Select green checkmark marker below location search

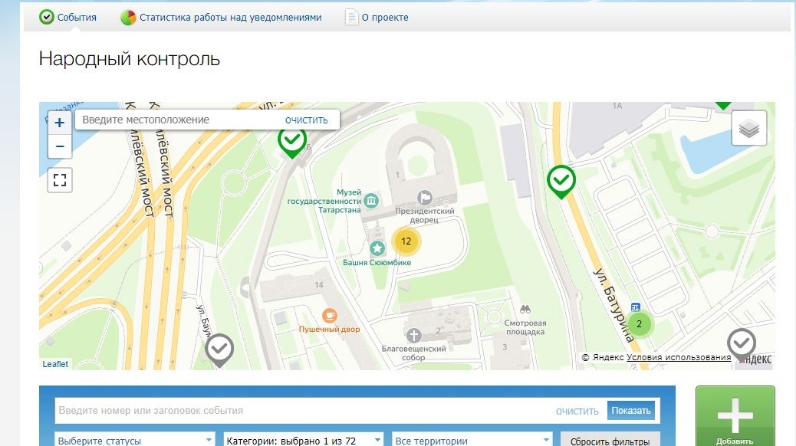tap(292, 142)
